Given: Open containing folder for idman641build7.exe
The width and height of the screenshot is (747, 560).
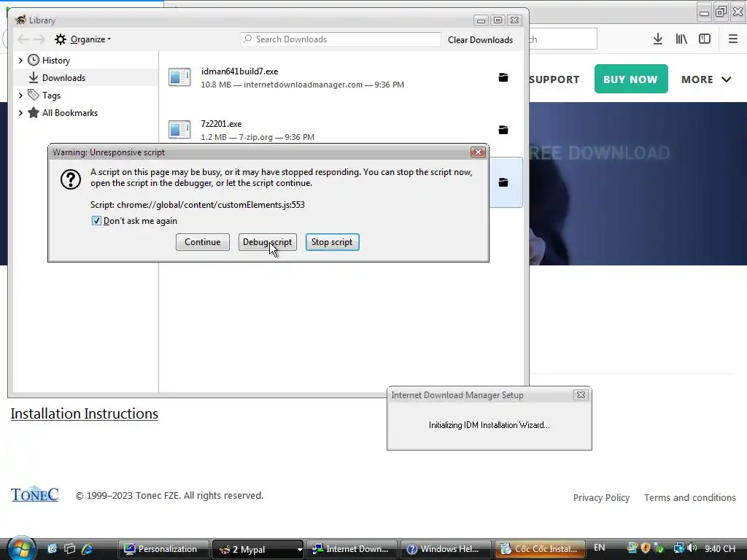Looking at the screenshot, I should 503,77.
